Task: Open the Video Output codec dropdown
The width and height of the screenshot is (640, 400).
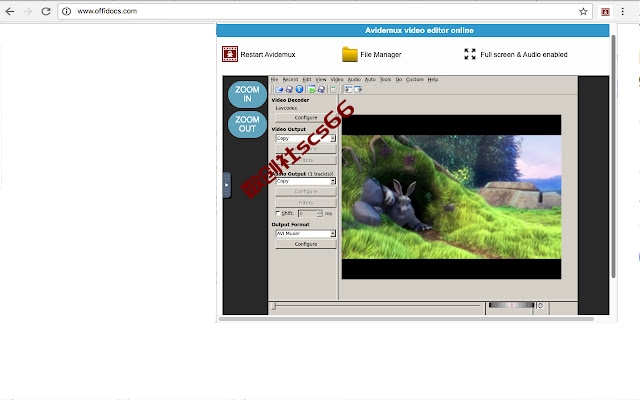Action: click(306, 138)
